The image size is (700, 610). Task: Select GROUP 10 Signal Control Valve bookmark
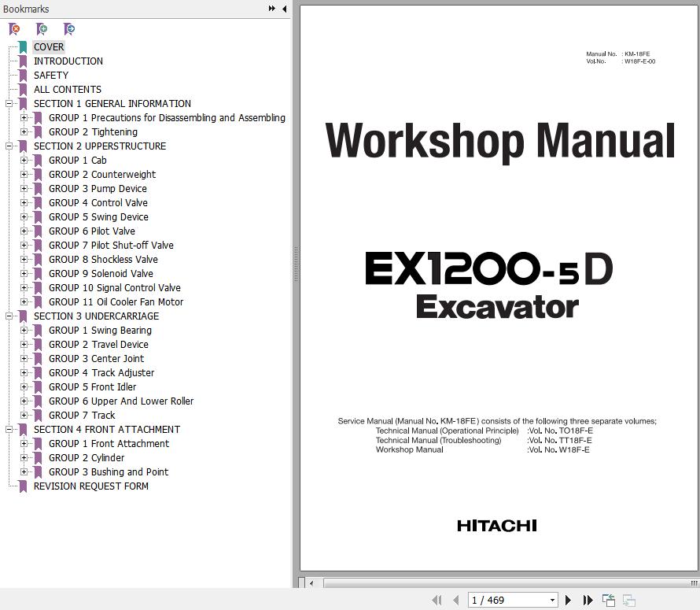[x=115, y=288]
